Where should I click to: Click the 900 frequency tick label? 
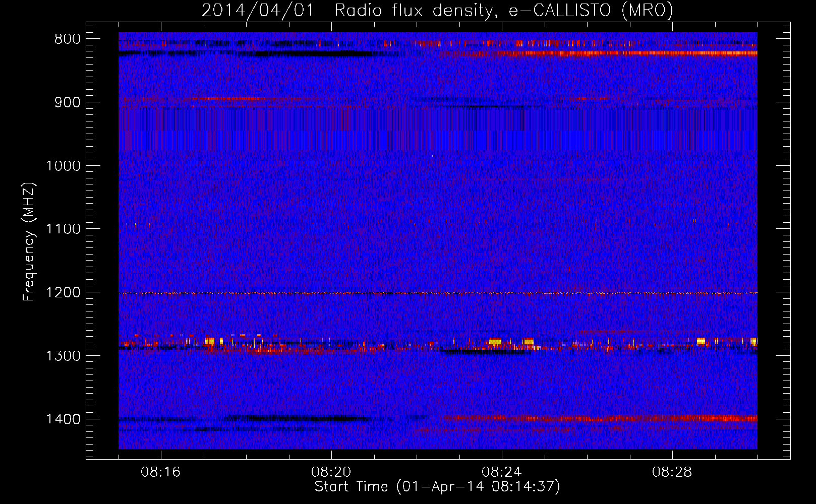[68, 102]
